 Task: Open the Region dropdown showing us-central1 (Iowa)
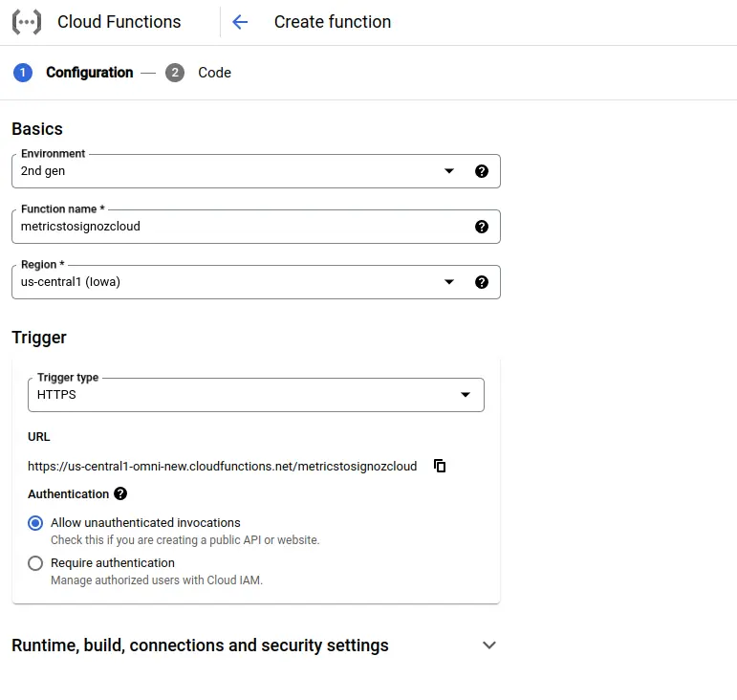pos(256,282)
